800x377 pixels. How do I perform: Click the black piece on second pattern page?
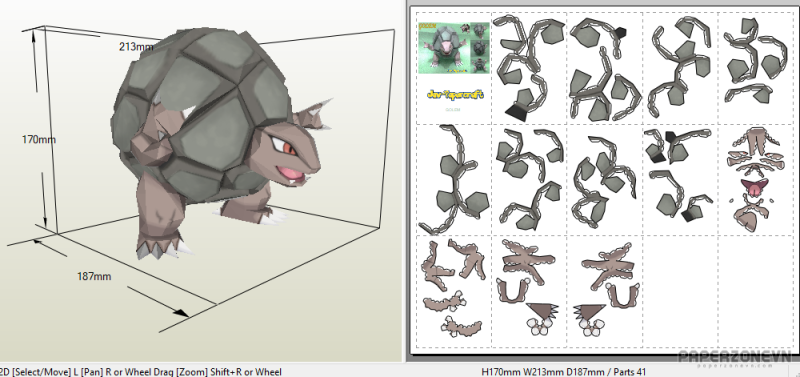[518, 111]
